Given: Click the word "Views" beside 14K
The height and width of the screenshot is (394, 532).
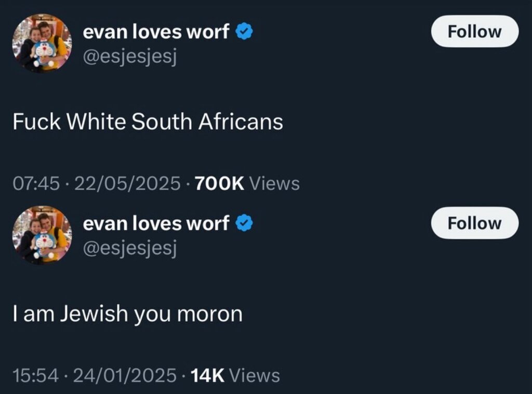Looking at the screenshot, I should coord(254,375).
